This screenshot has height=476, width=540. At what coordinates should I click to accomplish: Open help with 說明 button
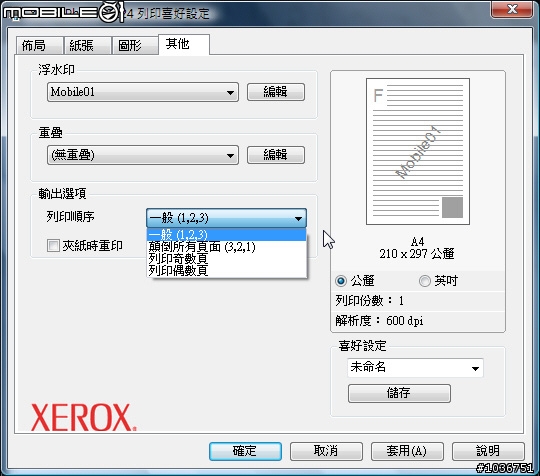tap(488, 451)
